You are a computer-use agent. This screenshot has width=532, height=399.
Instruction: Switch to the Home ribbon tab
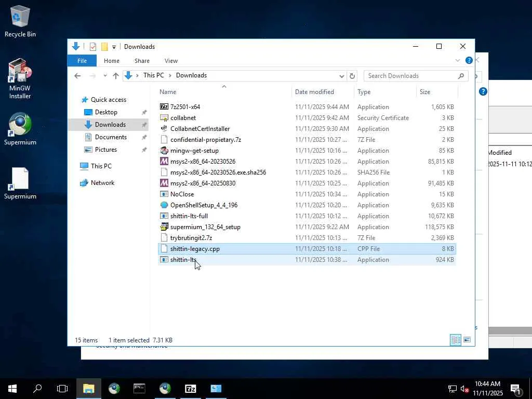(x=112, y=61)
